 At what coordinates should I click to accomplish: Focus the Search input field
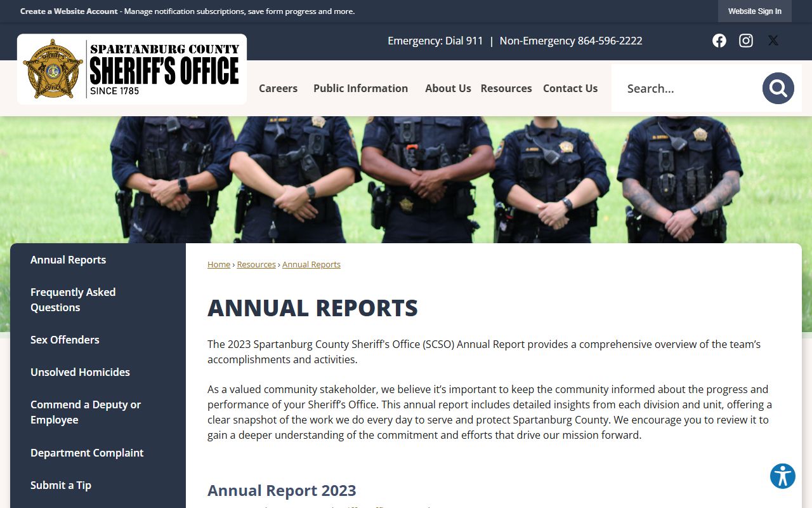[x=687, y=88]
